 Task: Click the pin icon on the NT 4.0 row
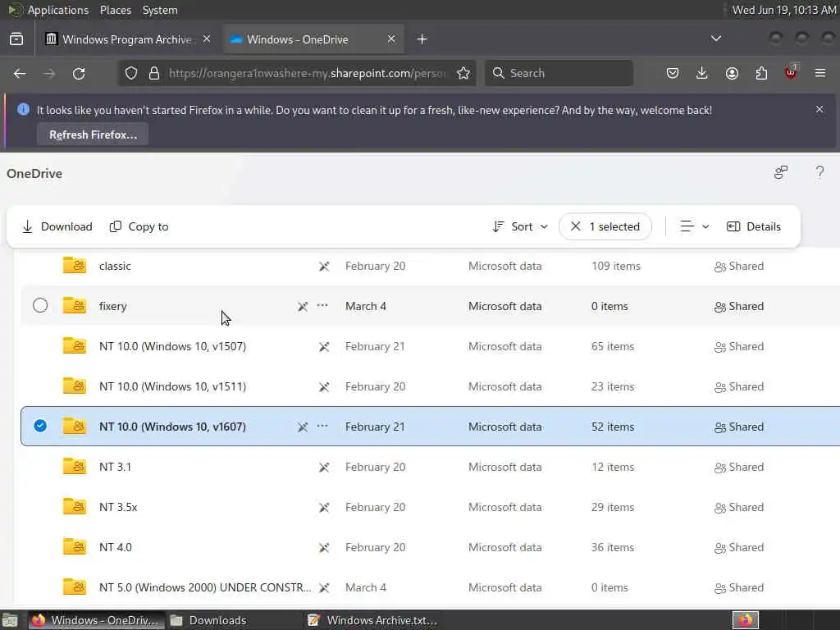tap(324, 547)
